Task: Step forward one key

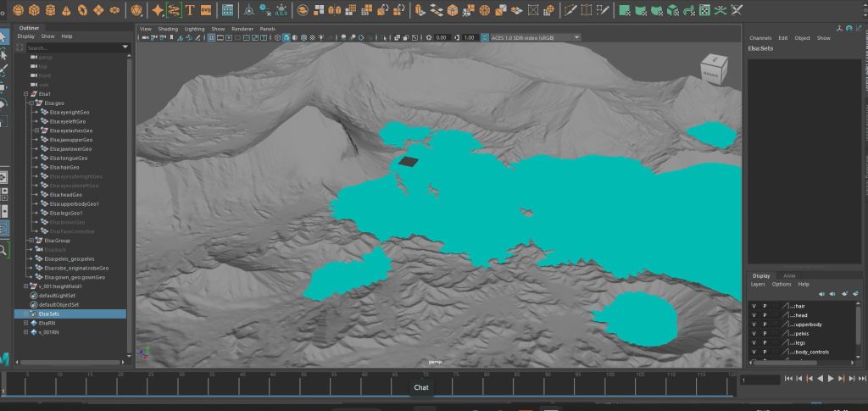Action: (841, 379)
